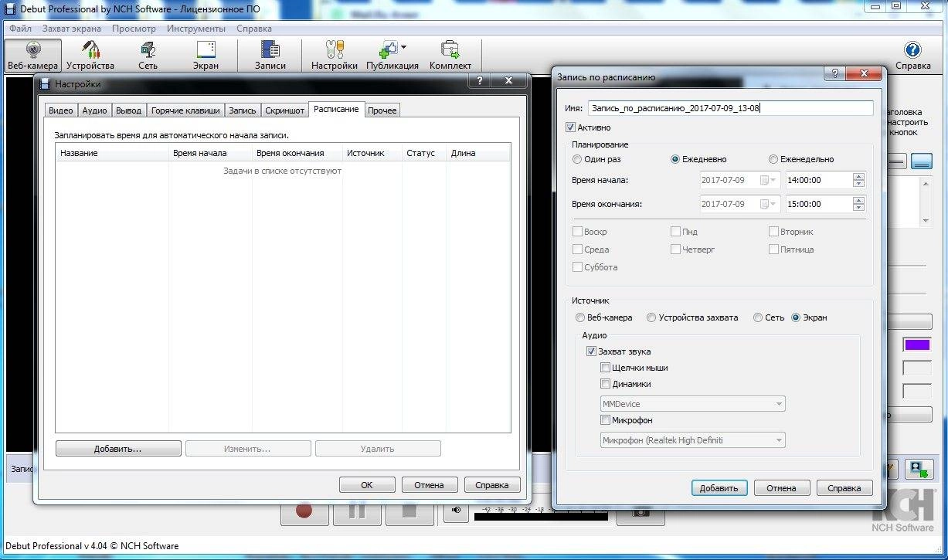948x560 pixels.
Task: Open the start date picker dropdown
Action: pyautogui.click(x=770, y=180)
